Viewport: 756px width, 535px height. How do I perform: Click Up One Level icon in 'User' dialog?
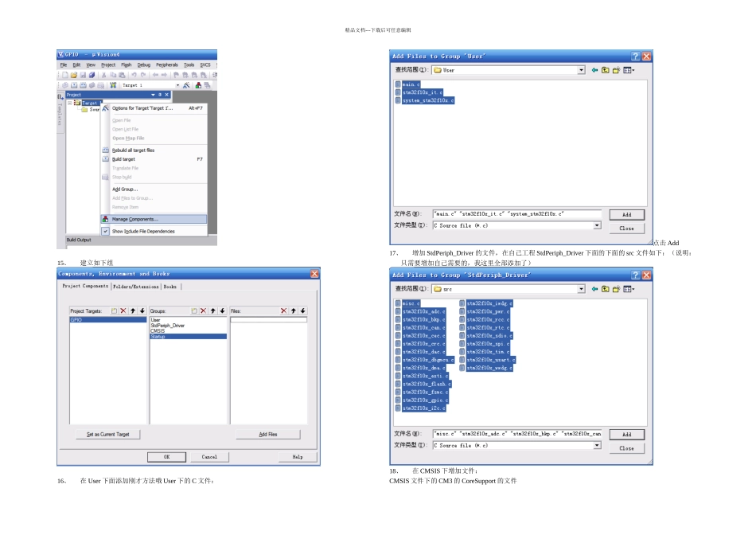tap(606, 70)
